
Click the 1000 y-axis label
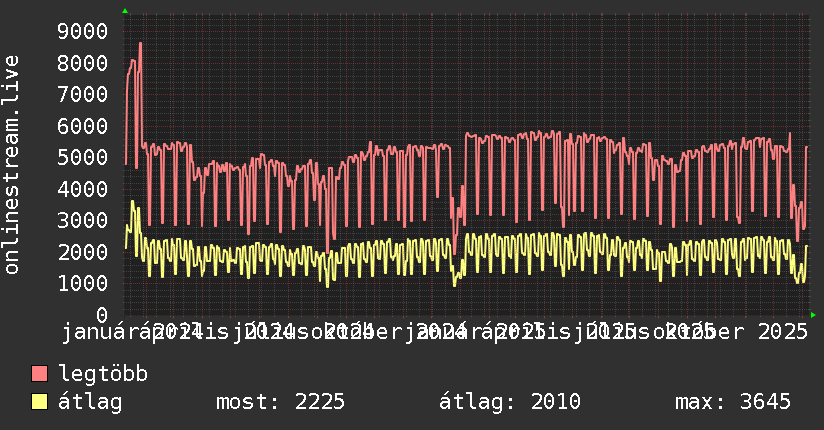83,284
